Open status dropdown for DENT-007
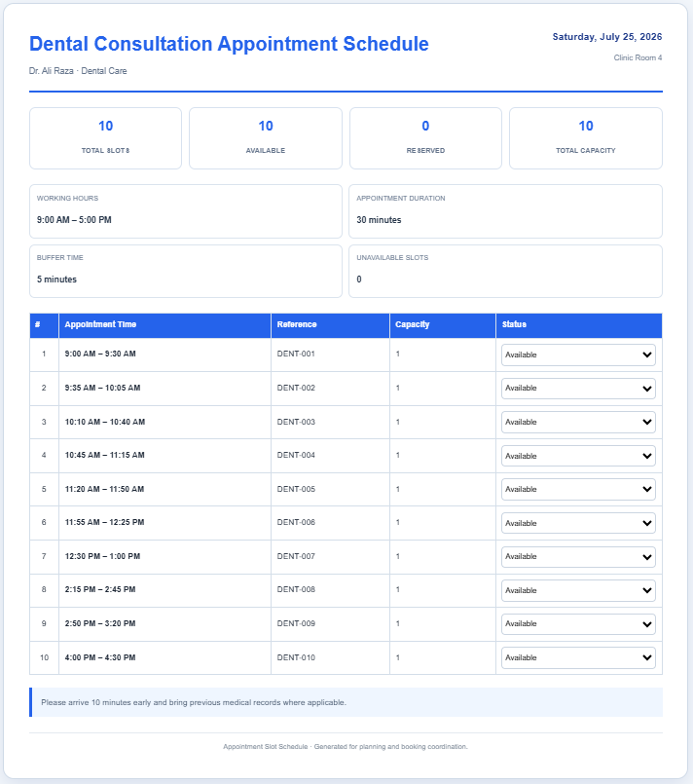 [578, 556]
